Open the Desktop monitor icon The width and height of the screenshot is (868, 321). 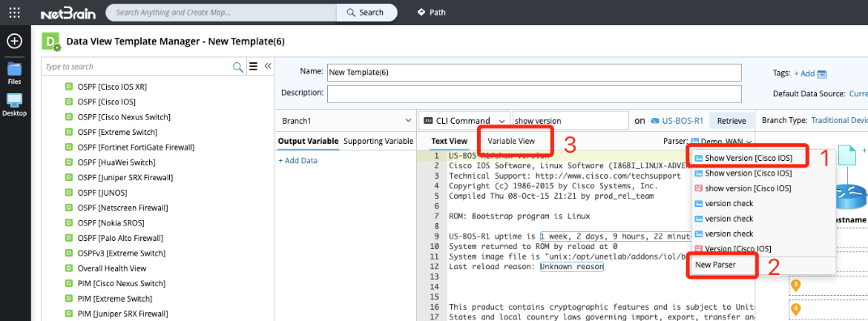click(15, 100)
